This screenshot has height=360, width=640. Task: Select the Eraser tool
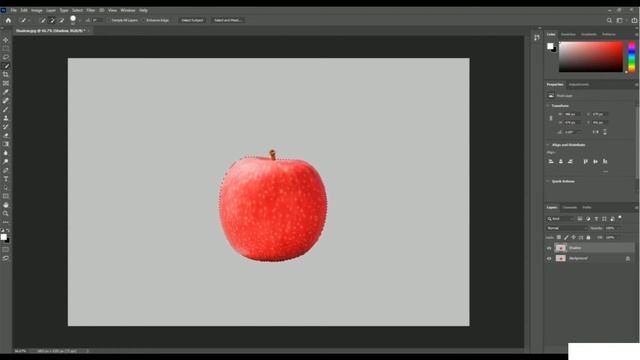pyautogui.click(x=6, y=136)
